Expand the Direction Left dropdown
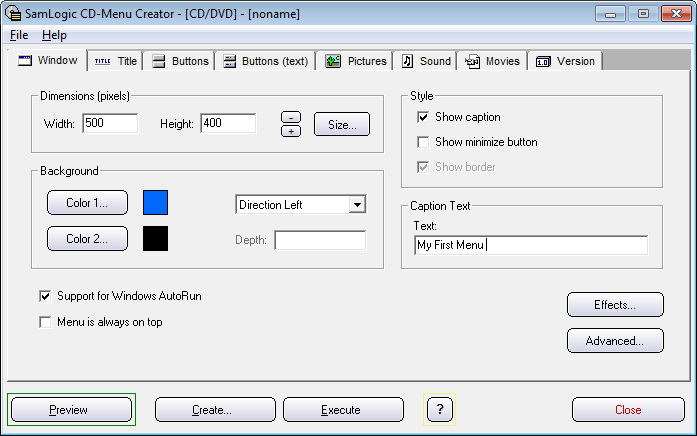 point(357,205)
